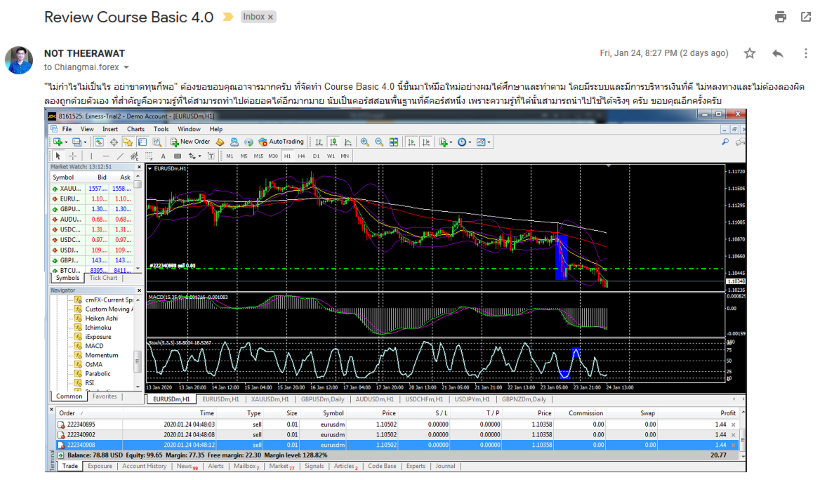Screen dimensions: 818x480
Task: Select candlestick chart display icon
Action: coord(333,142)
